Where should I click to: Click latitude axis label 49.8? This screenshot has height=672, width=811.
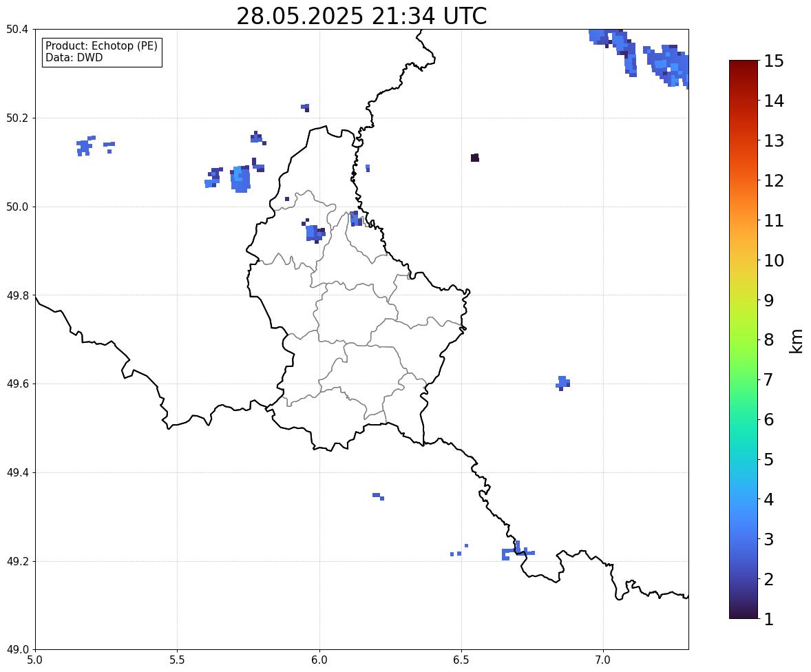pos(17,295)
